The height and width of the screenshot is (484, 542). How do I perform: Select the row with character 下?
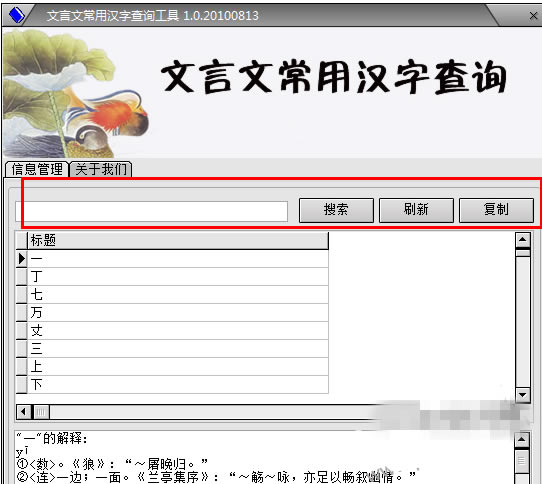coord(178,384)
